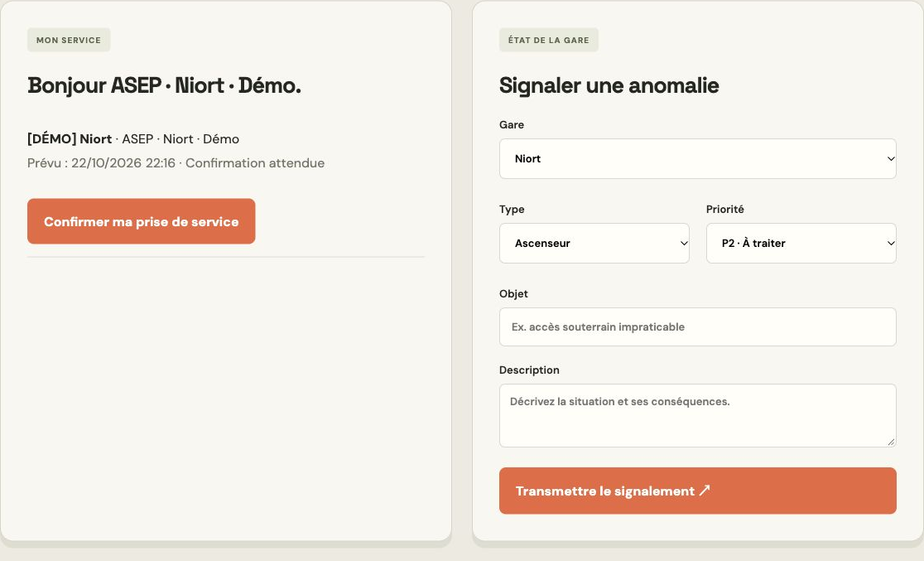Open the Priorité dropdown showing P2
Viewport: 924px width, 561px height.
801,243
